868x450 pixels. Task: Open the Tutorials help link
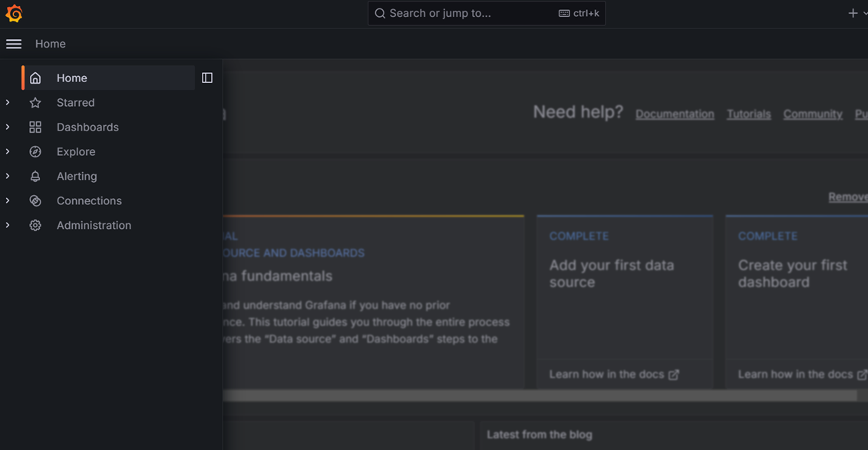(748, 114)
